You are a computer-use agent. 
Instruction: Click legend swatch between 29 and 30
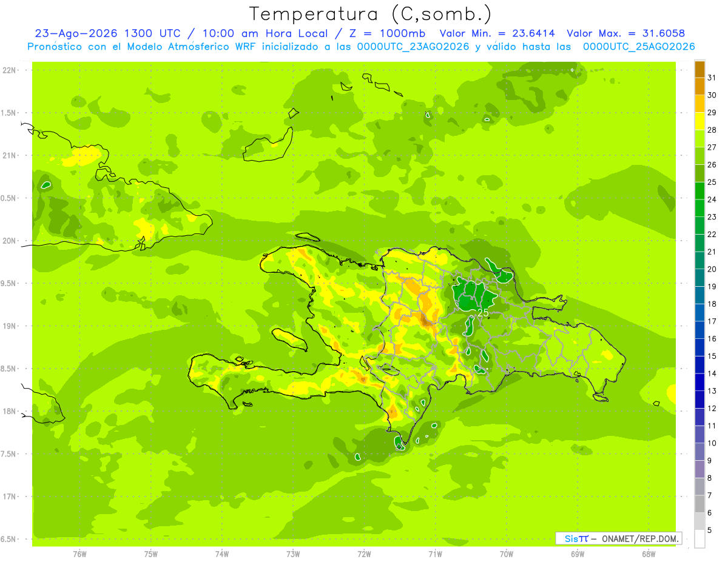click(699, 104)
